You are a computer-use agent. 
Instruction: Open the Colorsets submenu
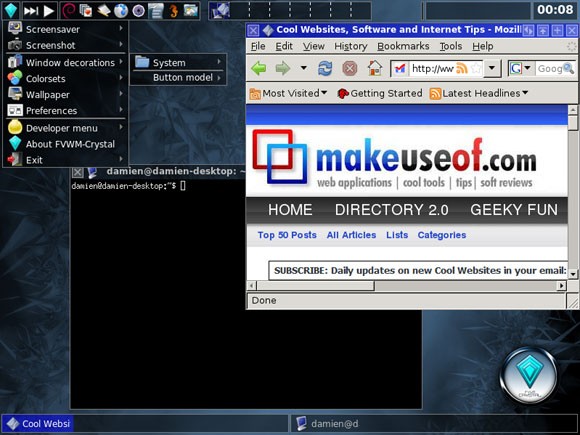[65, 78]
